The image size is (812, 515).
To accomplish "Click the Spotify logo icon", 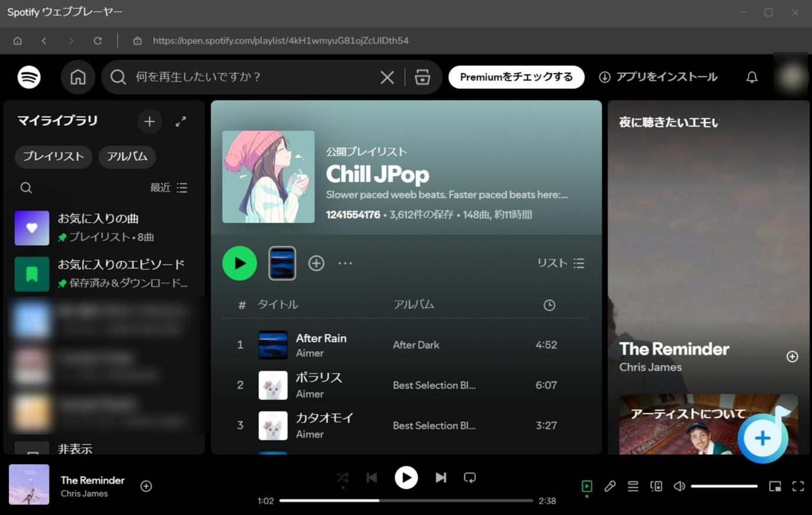I will click(29, 77).
